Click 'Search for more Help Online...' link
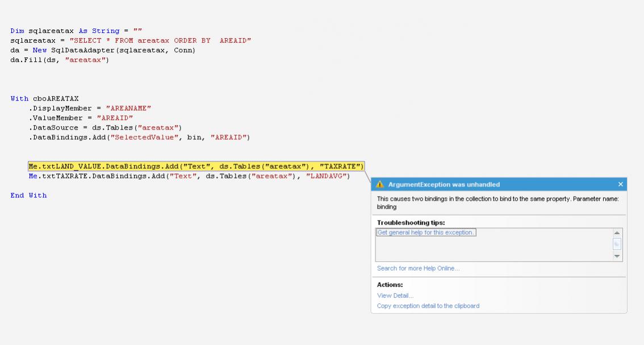The width and height of the screenshot is (644, 345). coord(418,268)
